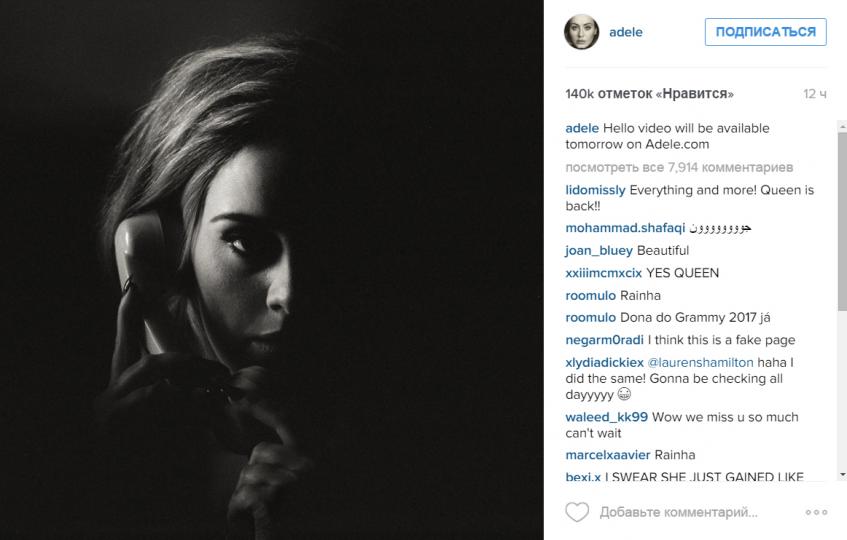Image resolution: width=847 pixels, height=540 pixels.
Task: Open mohammad.shafaqi commenter profile
Action: (x=625, y=228)
